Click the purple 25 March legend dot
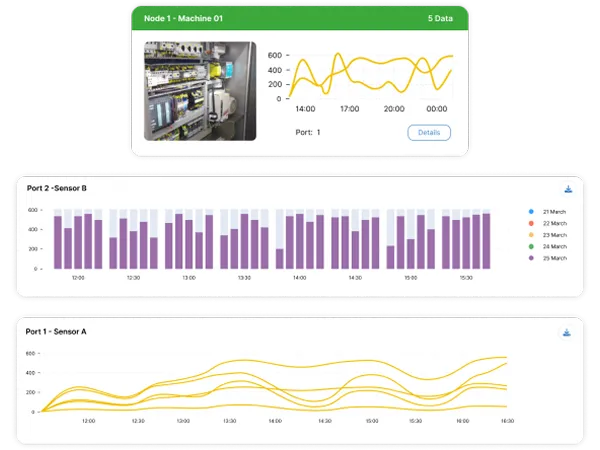This screenshot has height=450, width=600. (x=531, y=258)
